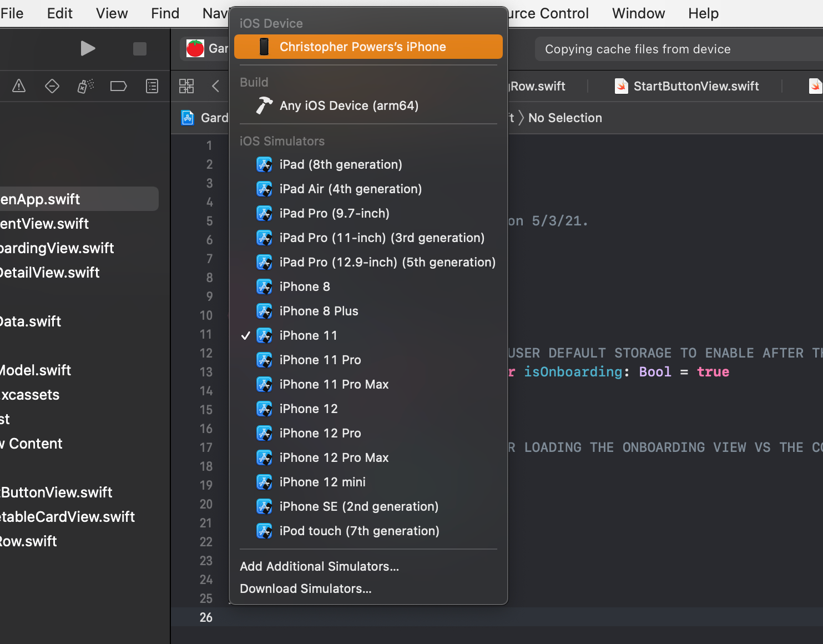The image size is (823, 644).
Task: Click Add Additional Simulators…
Action: [x=368, y=566]
